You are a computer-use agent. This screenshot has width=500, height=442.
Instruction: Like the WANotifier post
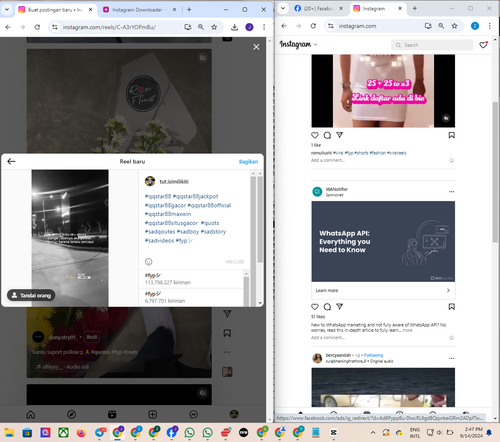pyautogui.click(x=315, y=307)
